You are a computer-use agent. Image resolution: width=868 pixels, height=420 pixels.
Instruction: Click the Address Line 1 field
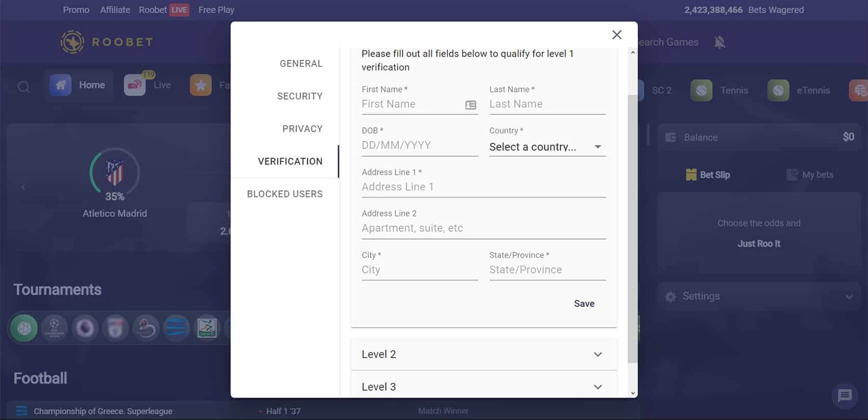(484, 187)
